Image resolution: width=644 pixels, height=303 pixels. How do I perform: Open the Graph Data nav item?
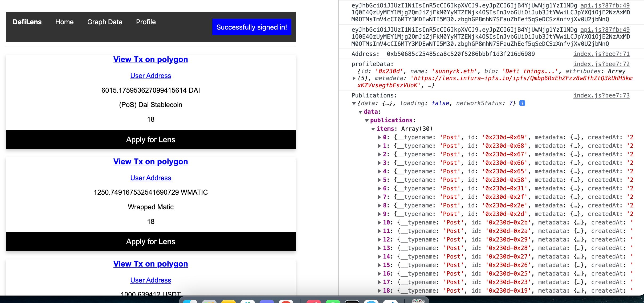coord(105,22)
